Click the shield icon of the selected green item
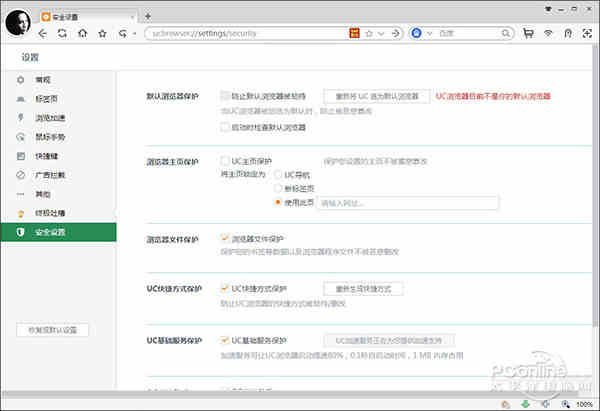Screen dimensions: 600x411 tap(21, 232)
